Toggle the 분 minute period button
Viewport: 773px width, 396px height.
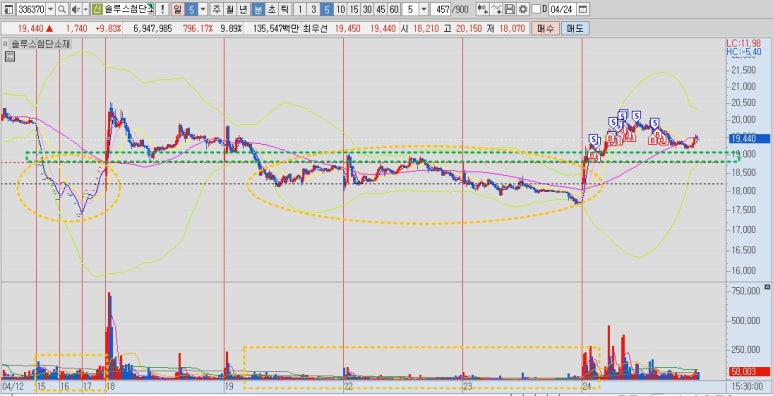coord(257,9)
